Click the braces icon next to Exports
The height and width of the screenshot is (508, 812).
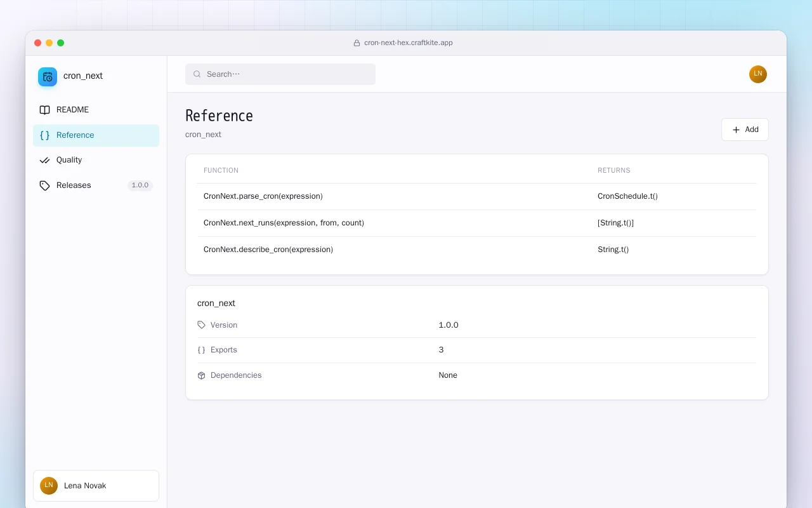click(202, 350)
